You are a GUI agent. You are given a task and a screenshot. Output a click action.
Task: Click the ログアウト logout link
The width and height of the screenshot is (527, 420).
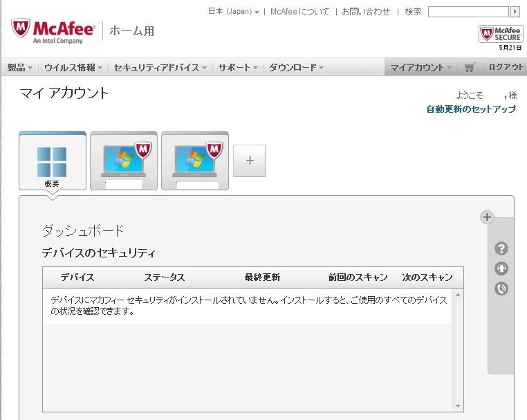[506, 67]
